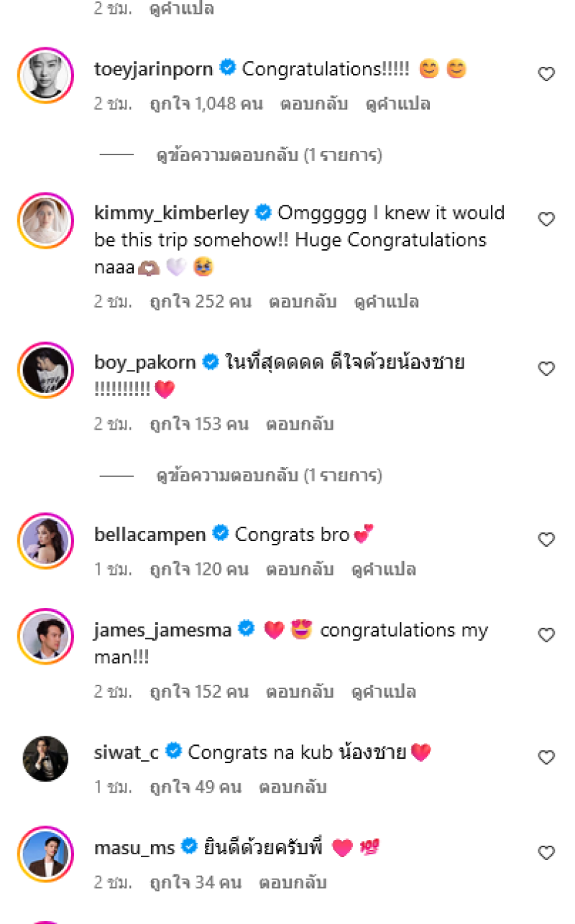Image resolution: width=575 pixels, height=924 pixels.
Task: Open masu_ms username profile
Action: click(134, 848)
